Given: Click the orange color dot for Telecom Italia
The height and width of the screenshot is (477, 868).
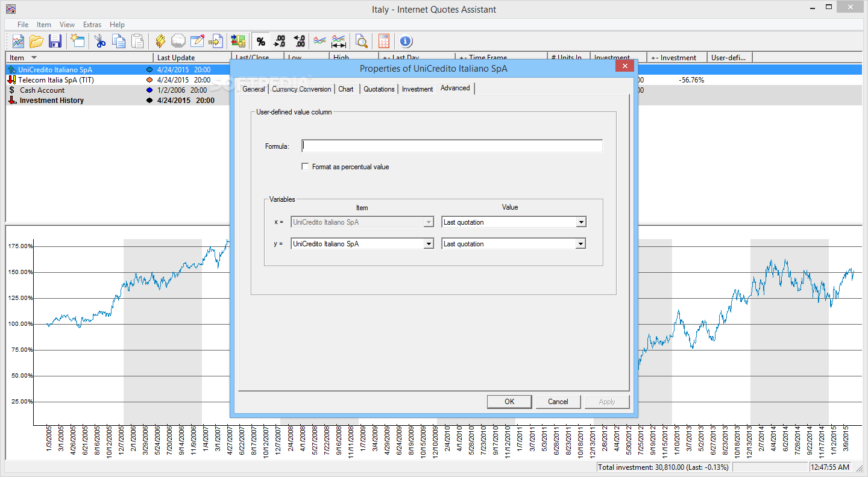Looking at the screenshot, I should [149, 79].
